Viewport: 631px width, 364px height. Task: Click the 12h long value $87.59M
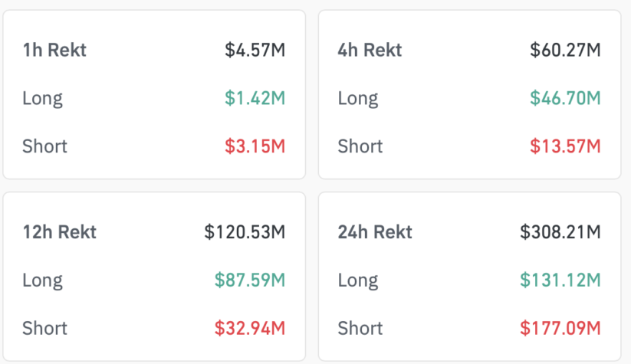249,280
